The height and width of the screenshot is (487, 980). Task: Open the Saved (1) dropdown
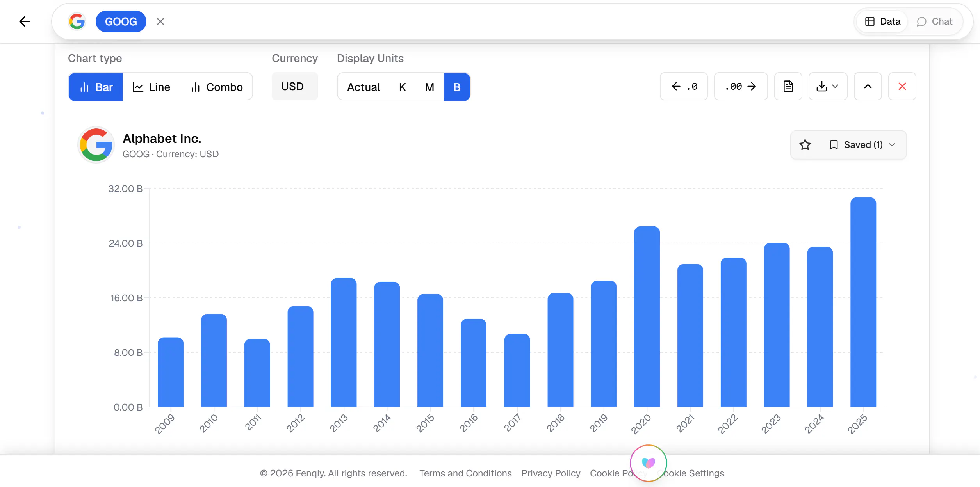tap(862, 145)
